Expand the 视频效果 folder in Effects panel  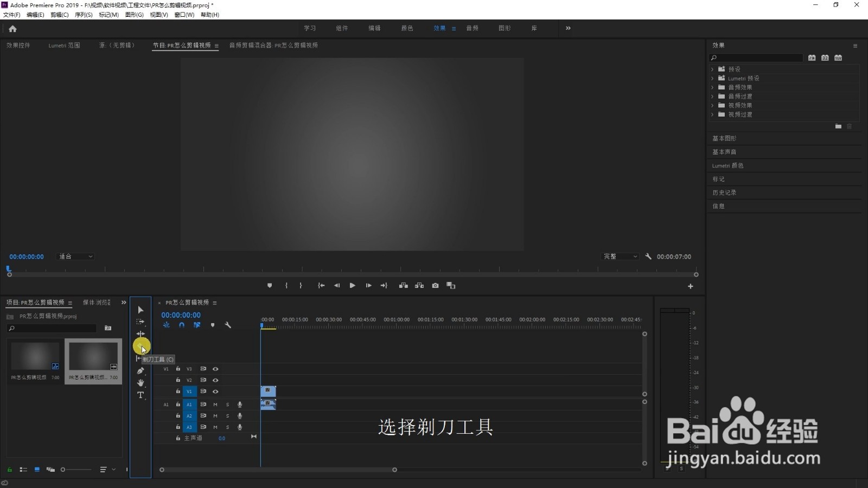coord(713,105)
